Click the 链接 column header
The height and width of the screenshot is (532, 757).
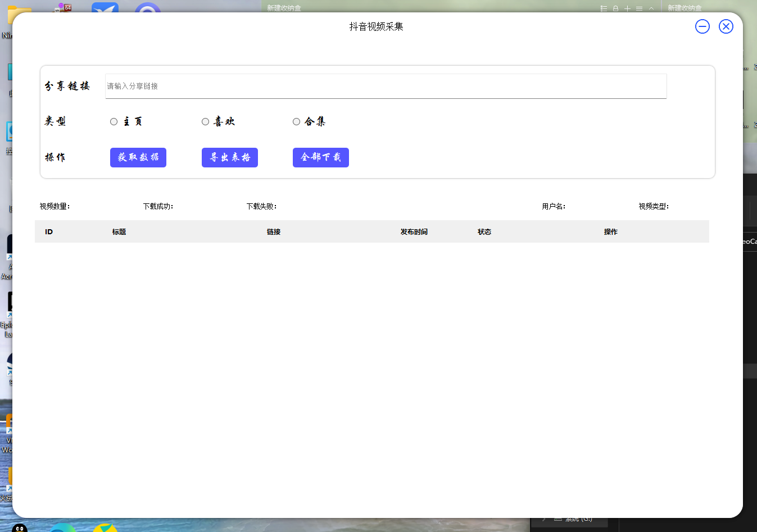tap(274, 231)
